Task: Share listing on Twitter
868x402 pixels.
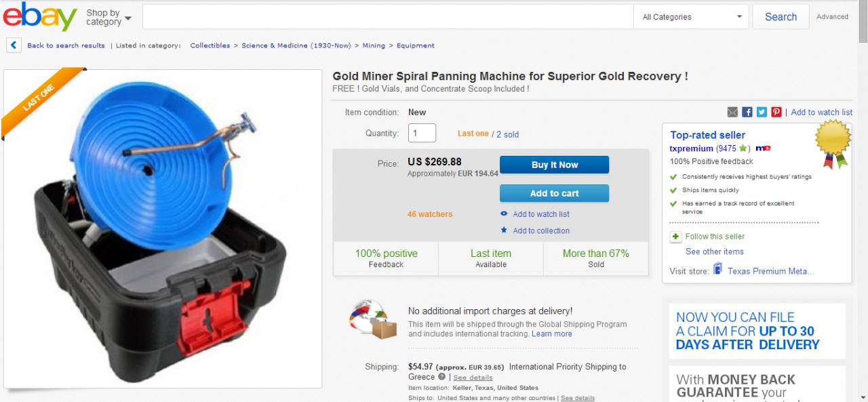Action: (x=762, y=112)
